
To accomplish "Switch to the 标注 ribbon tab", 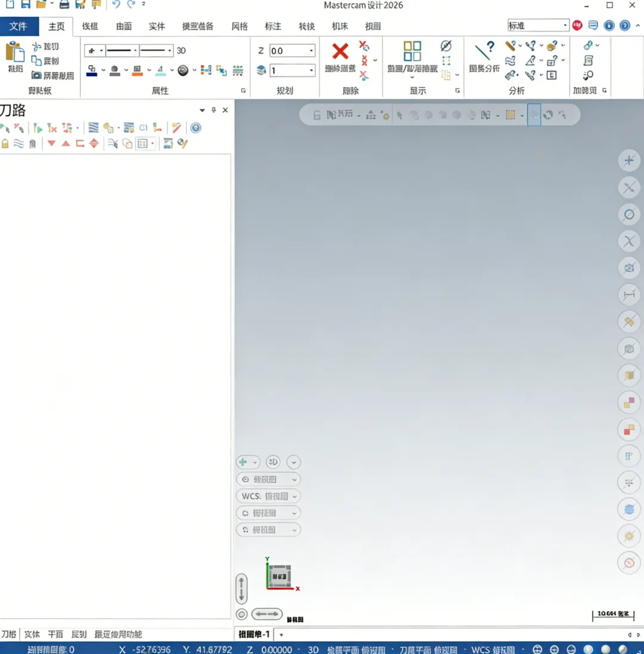I will point(273,26).
